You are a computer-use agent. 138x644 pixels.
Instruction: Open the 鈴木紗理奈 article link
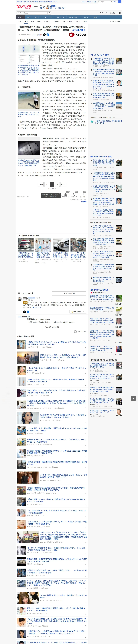pos(63,416)
